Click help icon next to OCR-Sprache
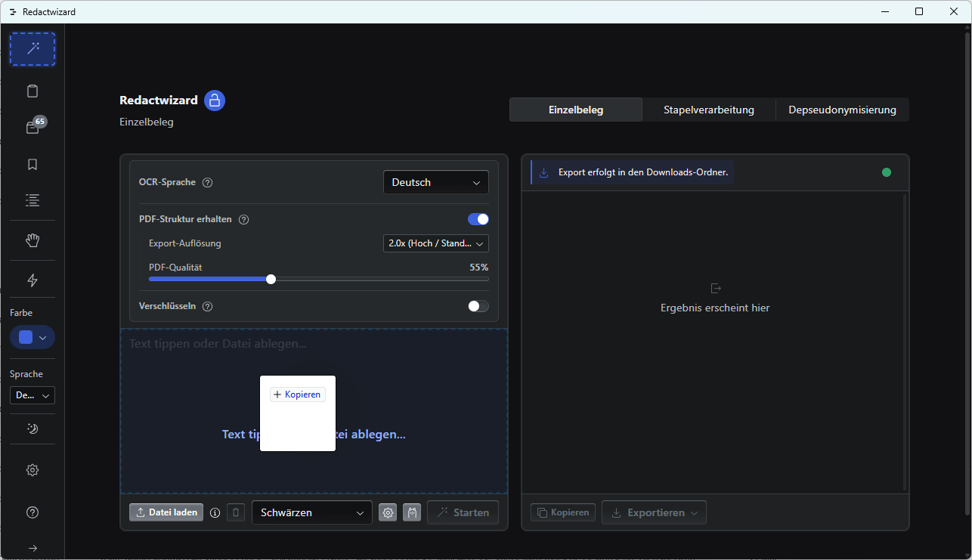 [x=208, y=182]
